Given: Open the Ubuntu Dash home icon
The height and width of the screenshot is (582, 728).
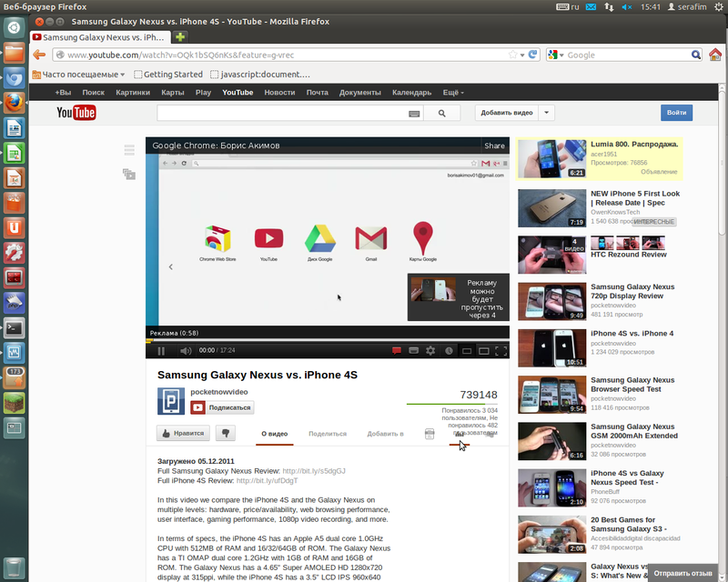Looking at the screenshot, I should [x=14, y=28].
